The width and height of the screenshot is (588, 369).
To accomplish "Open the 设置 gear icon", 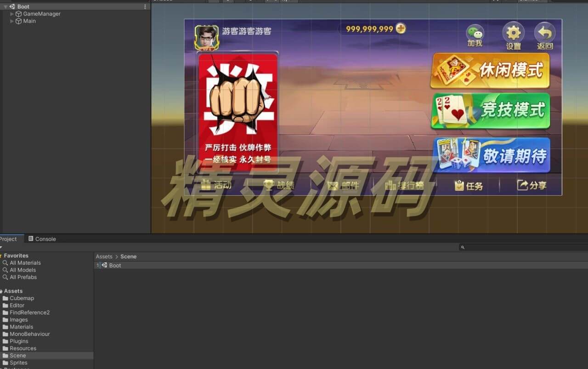I will pos(513,35).
